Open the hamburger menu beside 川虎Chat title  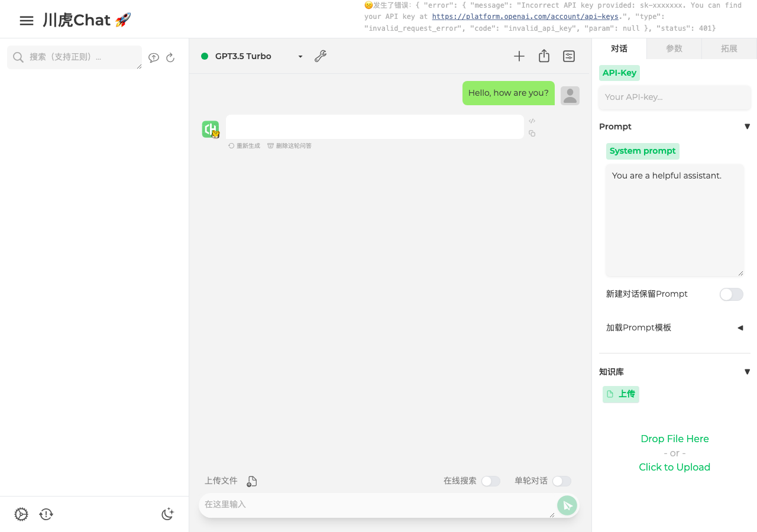point(27,21)
